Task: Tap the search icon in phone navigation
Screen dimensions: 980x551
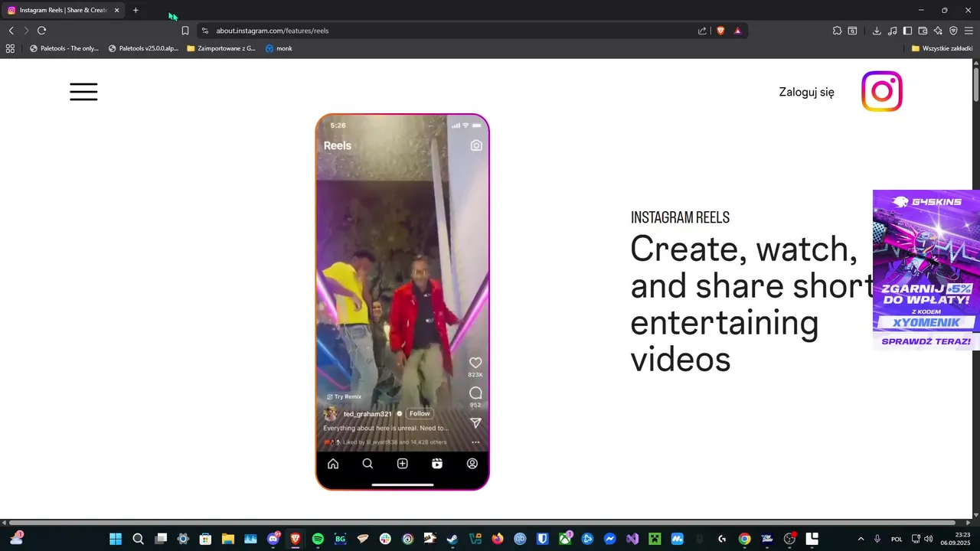Action: pyautogui.click(x=367, y=464)
